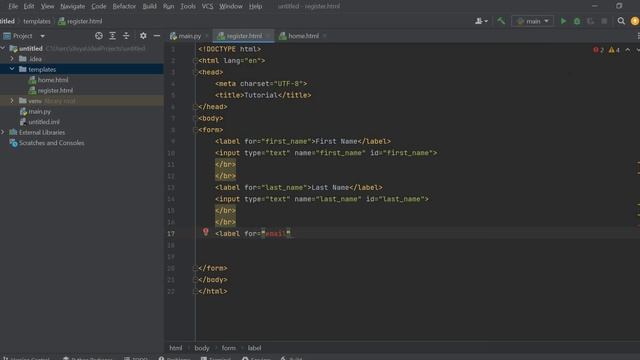
Task: Click label in the bottom breadcrumb
Action: point(254,348)
